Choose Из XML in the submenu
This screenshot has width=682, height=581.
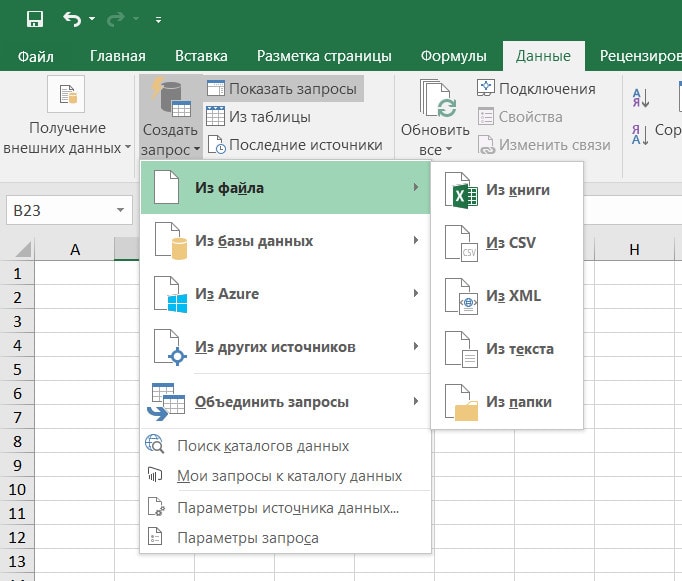(507, 296)
